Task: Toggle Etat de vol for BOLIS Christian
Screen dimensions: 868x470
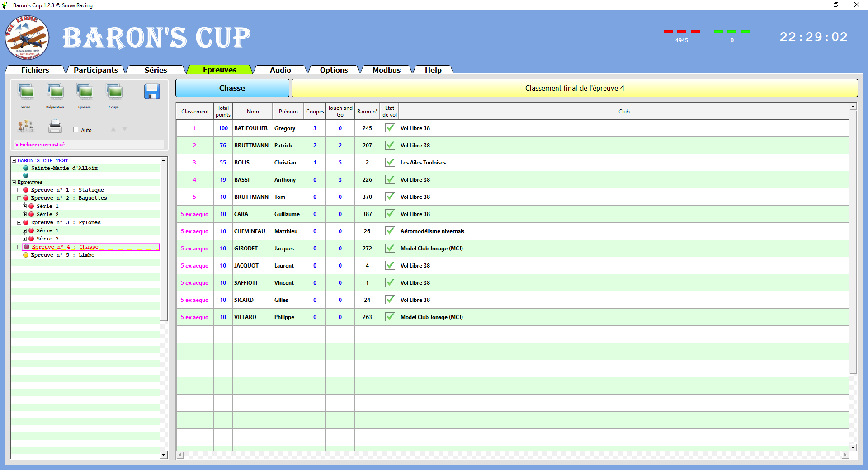Action: coord(389,162)
